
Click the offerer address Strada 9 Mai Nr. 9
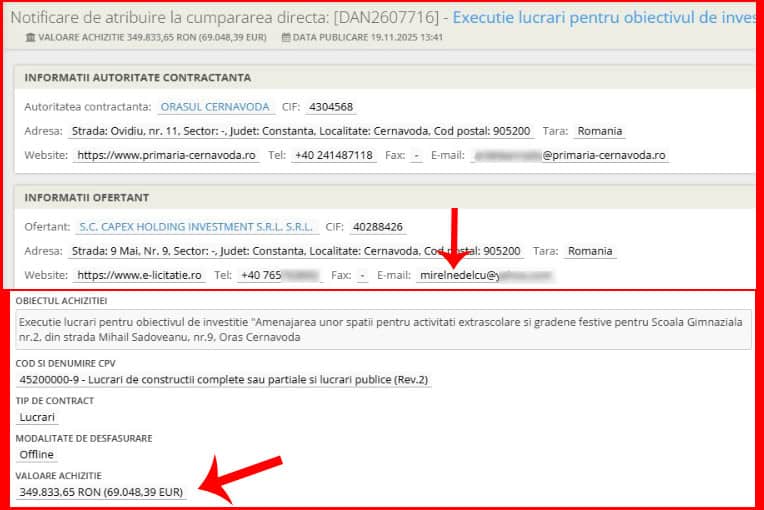296,251
